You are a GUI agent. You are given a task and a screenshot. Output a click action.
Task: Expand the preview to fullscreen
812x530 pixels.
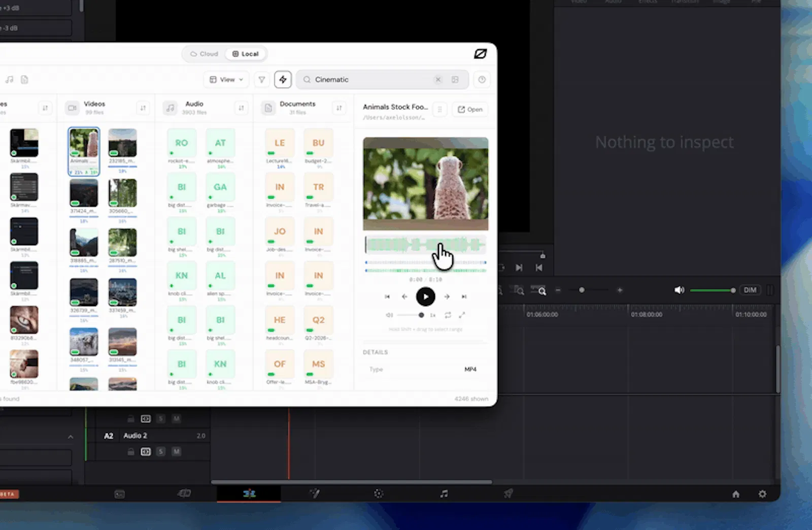click(x=462, y=315)
